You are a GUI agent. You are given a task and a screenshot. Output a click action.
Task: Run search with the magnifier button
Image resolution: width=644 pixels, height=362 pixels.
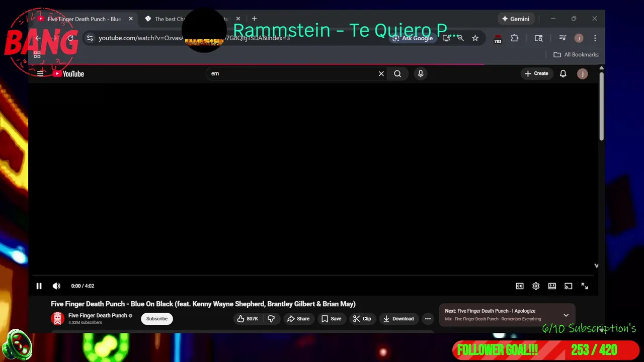click(x=397, y=73)
